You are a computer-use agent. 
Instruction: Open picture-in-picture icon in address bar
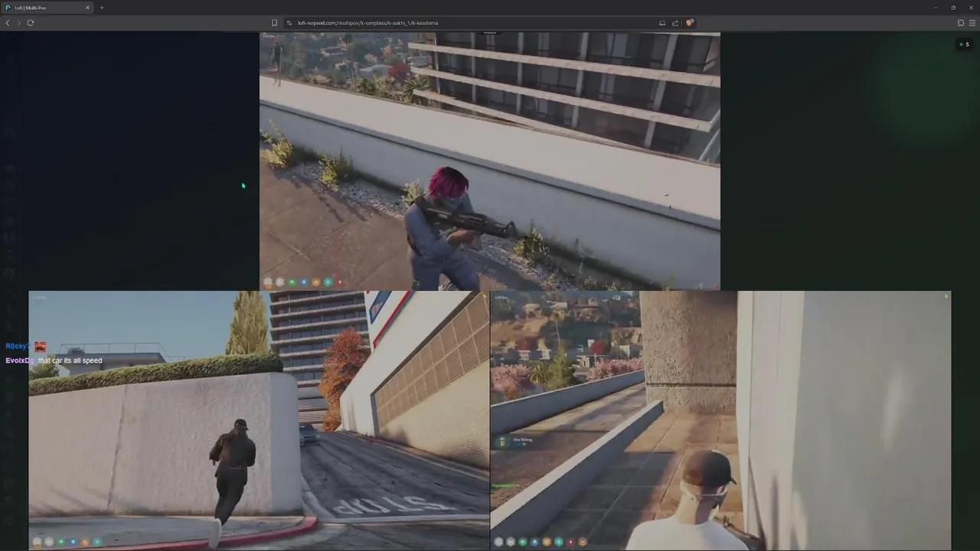click(662, 23)
